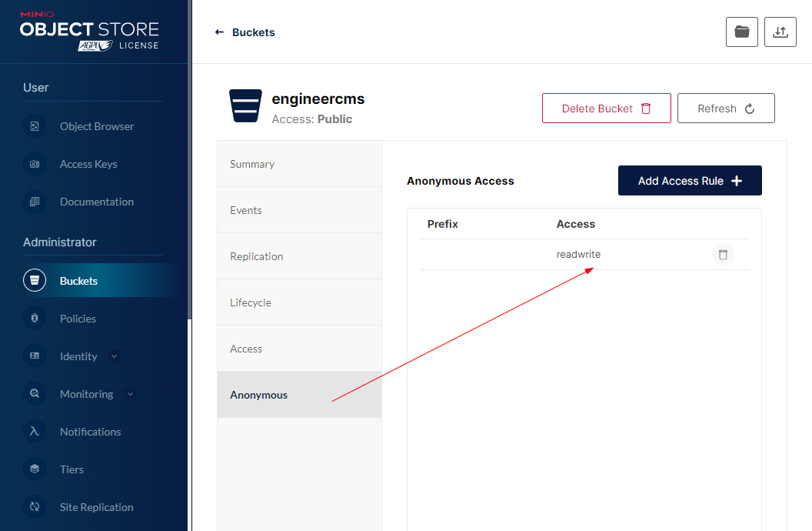This screenshot has width=812, height=531.
Task: Click the folder browse bucket icon
Action: click(741, 32)
